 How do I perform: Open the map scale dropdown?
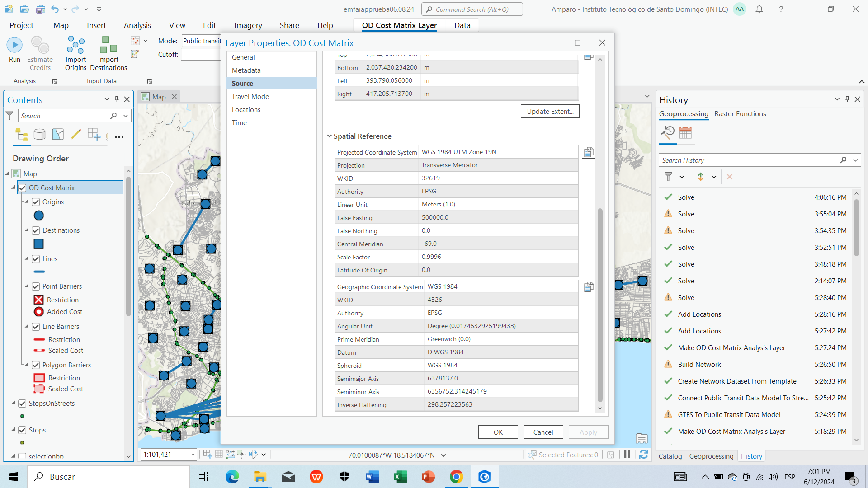coord(193,455)
